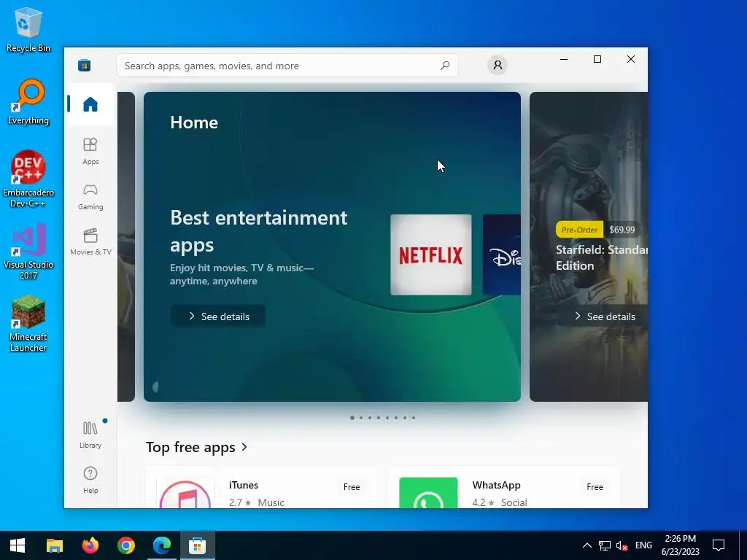Click the iTunes app icon
This screenshot has height=560, width=747.
click(185, 494)
